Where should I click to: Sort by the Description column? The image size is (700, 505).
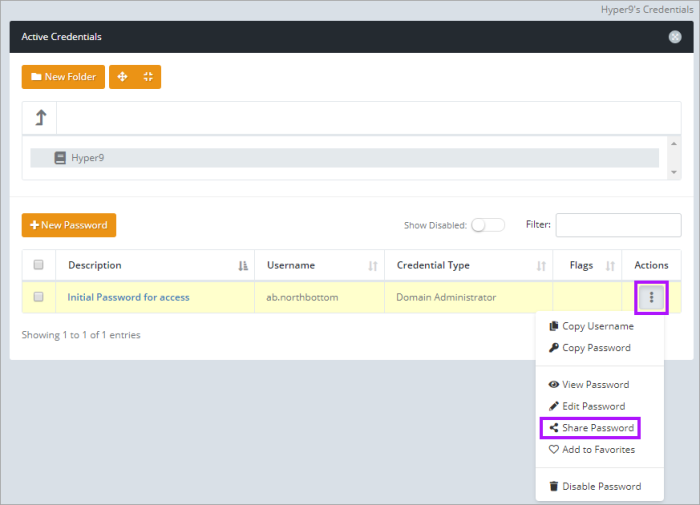click(155, 265)
